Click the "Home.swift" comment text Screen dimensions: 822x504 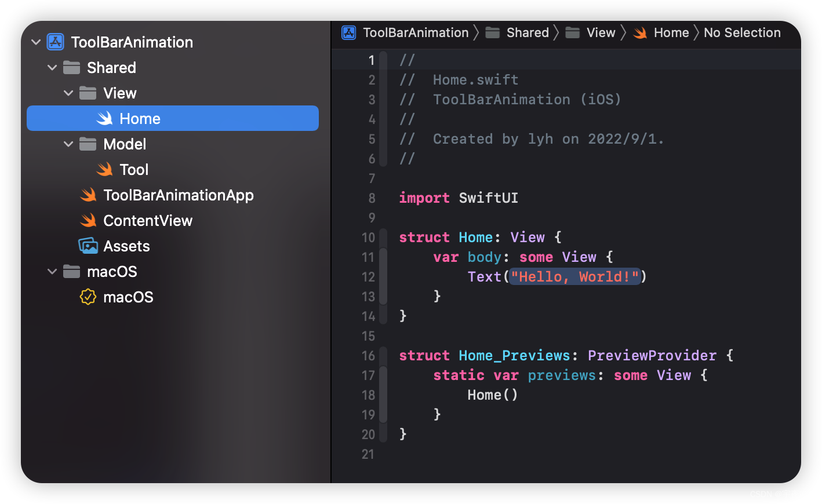point(476,80)
